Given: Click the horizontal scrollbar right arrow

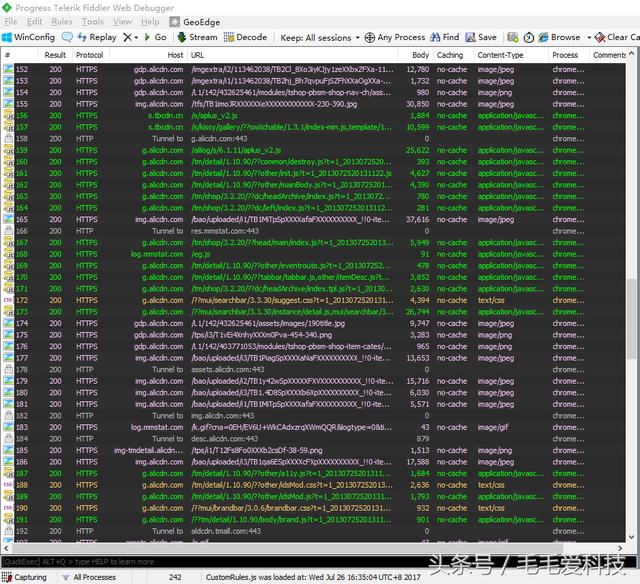Looking at the screenshot, I should [x=620, y=548].
